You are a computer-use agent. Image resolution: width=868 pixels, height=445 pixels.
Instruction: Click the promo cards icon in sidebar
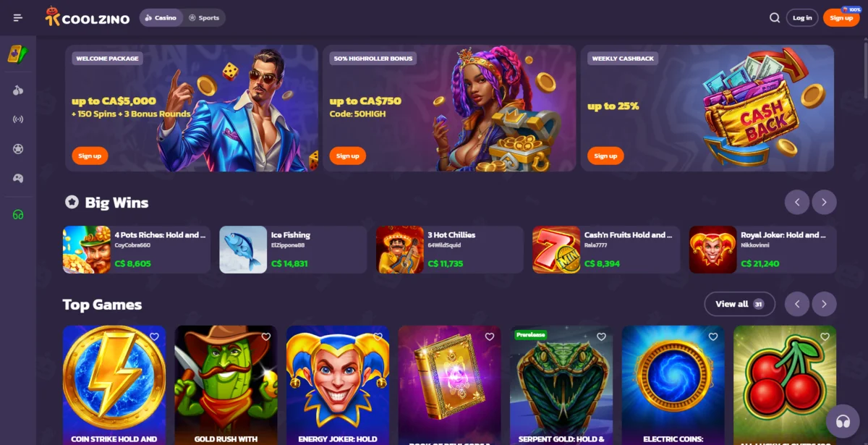pyautogui.click(x=17, y=54)
